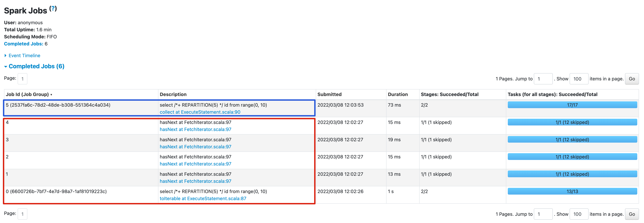The height and width of the screenshot is (223, 644).
Task: Open job 1 hasNext FetchIterator link
Action: tap(195, 181)
